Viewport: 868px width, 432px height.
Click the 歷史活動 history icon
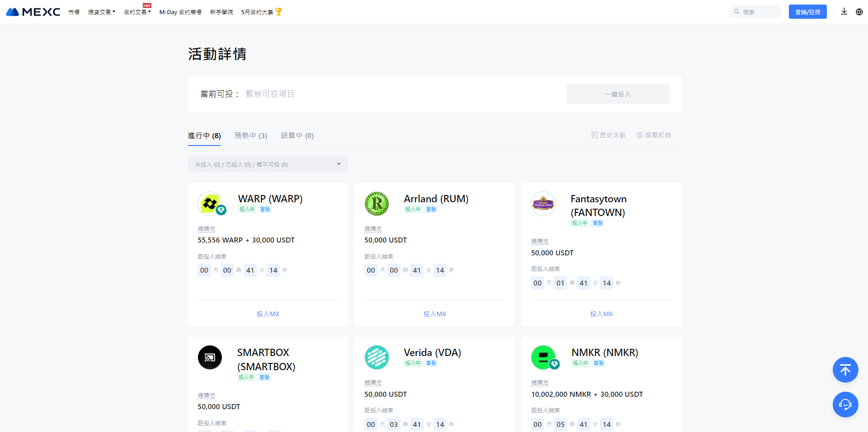(x=595, y=135)
